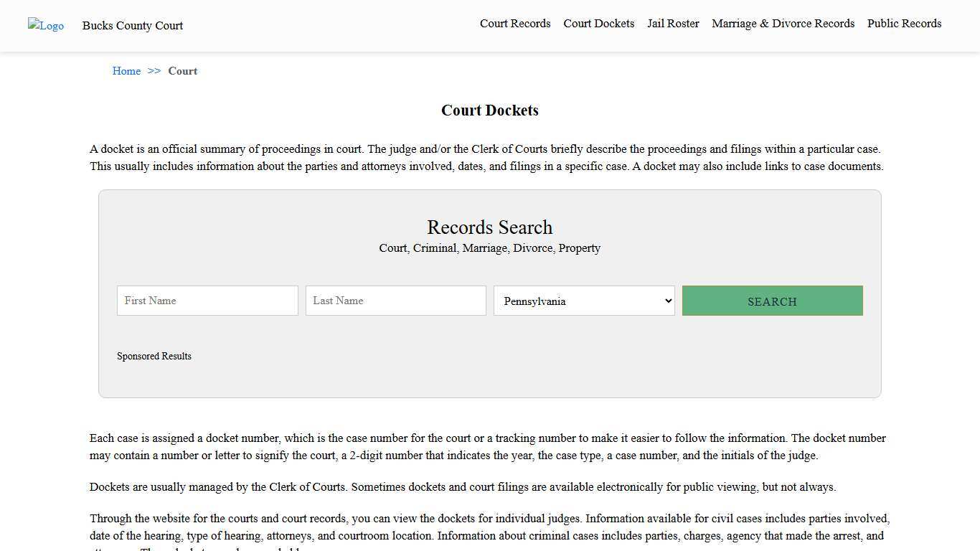Select the breadcrumb >> separator area
The height and width of the screenshot is (551, 980).
(x=153, y=71)
